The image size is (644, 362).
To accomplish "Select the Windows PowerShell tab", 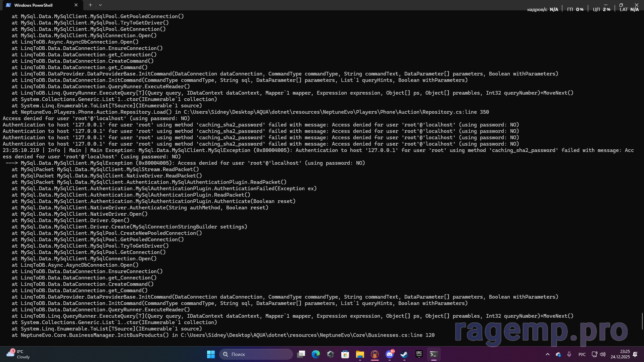I will pyautogui.click(x=37, y=5).
